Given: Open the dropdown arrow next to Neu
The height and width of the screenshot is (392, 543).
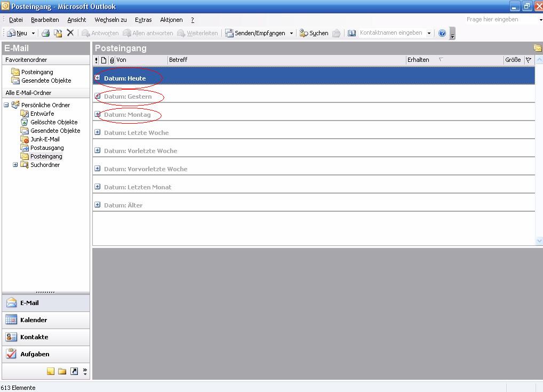Looking at the screenshot, I should [33, 33].
